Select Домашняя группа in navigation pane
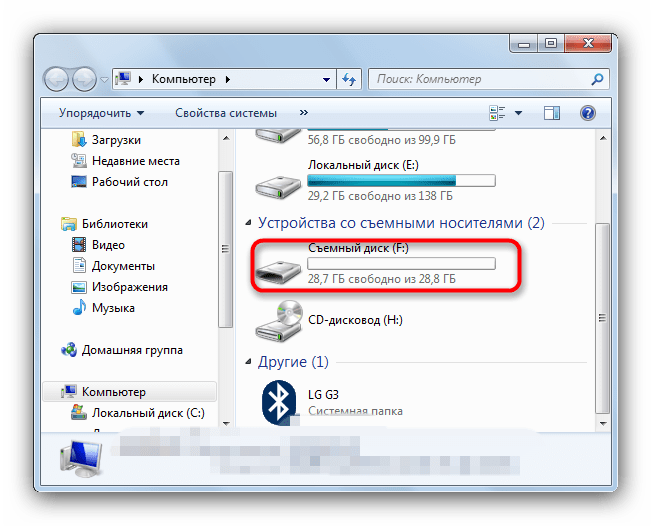 point(132,350)
